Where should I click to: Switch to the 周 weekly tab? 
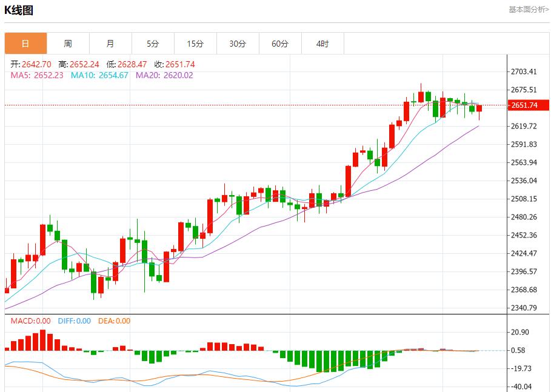[68, 44]
